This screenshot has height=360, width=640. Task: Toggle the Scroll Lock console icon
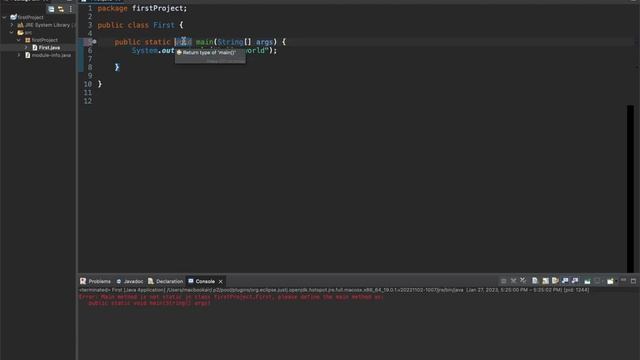click(x=545, y=281)
